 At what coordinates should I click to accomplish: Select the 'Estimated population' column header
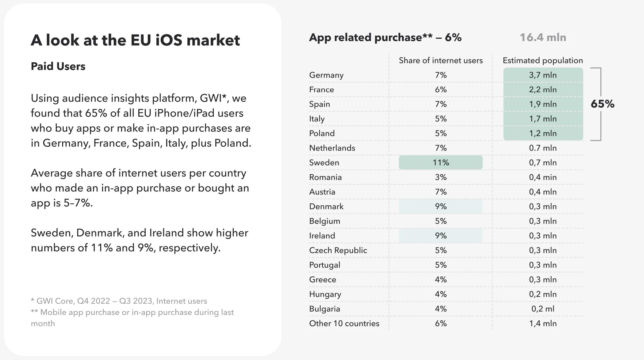click(543, 61)
